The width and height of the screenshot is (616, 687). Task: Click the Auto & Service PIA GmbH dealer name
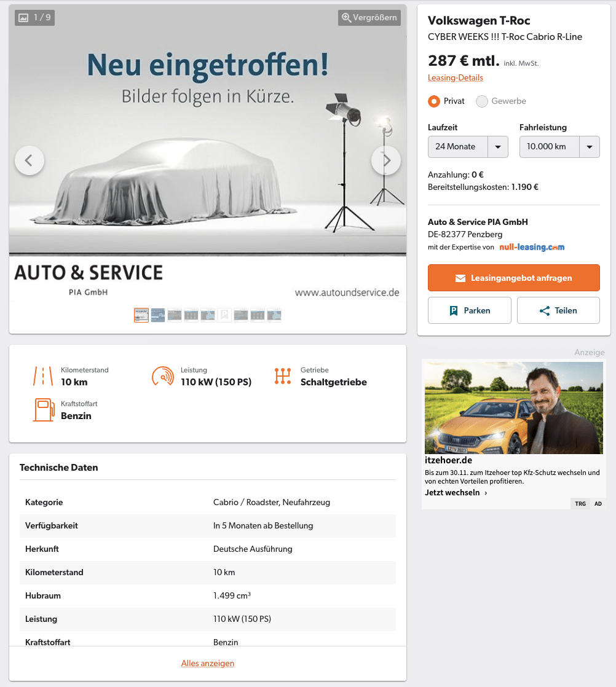[478, 222]
